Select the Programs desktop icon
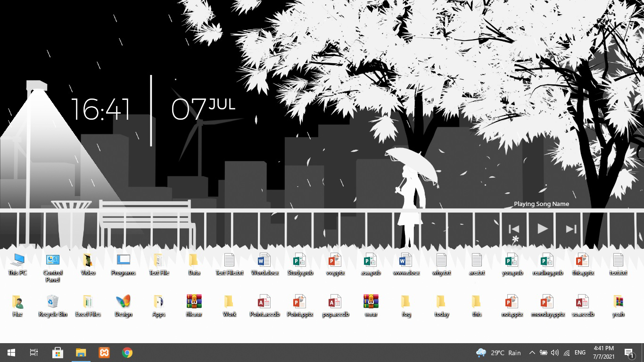Screen dimensions: 644x362 pyautogui.click(x=124, y=264)
